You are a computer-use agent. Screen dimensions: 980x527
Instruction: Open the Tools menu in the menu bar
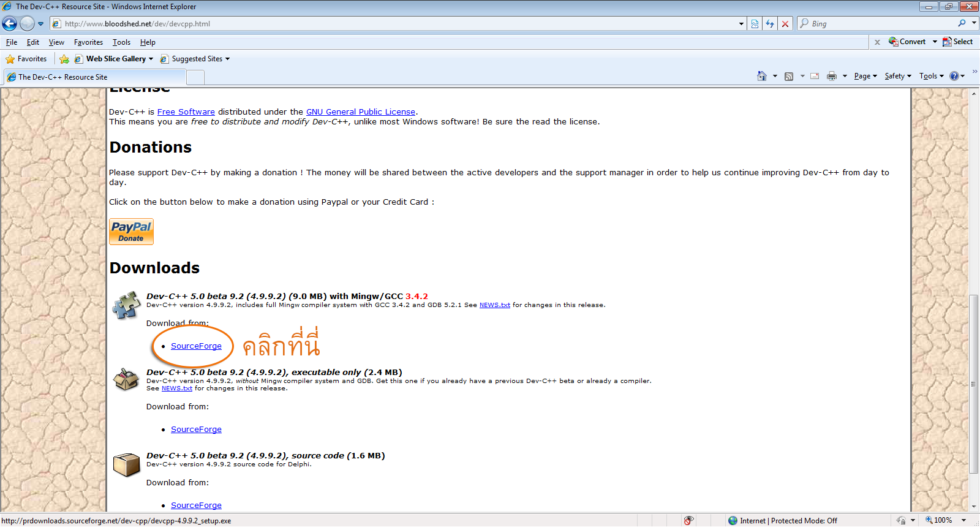(x=121, y=42)
